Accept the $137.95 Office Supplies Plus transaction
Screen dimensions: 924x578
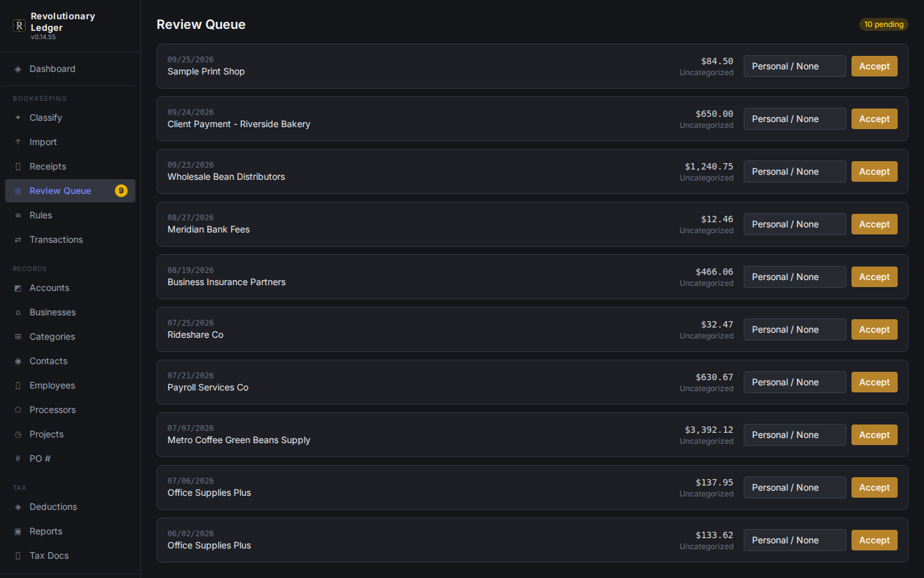coord(874,487)
